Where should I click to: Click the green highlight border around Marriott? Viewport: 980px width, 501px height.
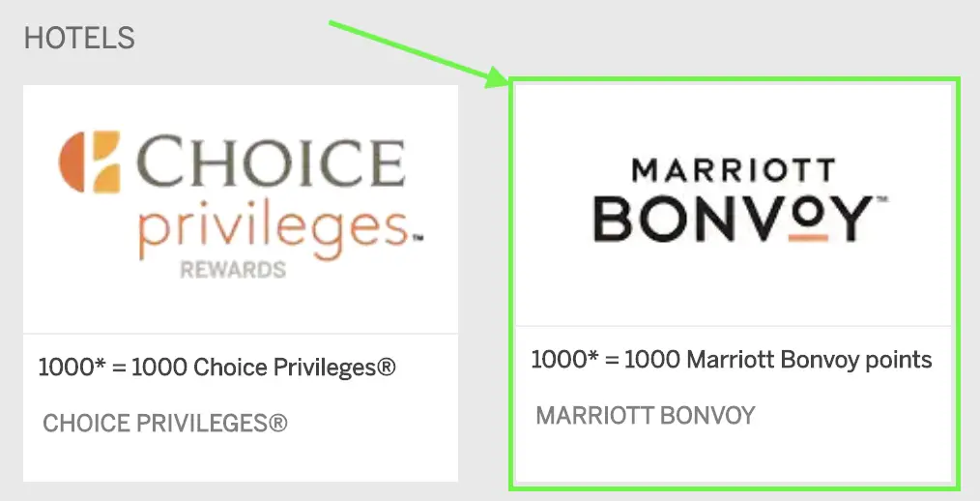click(735, 79)
